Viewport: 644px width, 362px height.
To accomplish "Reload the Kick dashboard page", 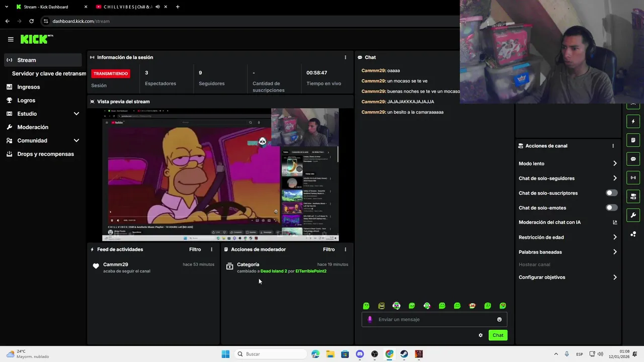I will (31, 21).
